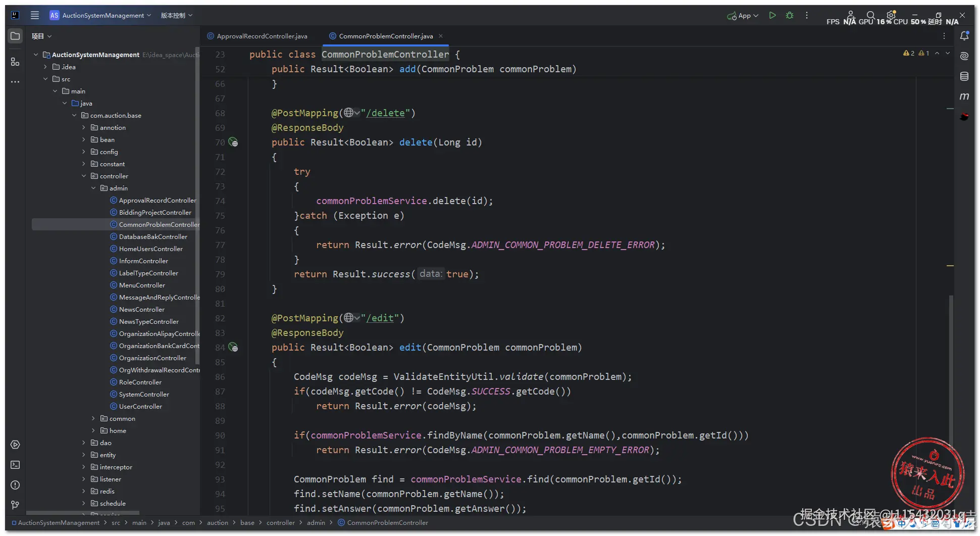This screenshot has width=980, height=536.
Task: Open the Terminal tool window
Action: click(15, 465)
